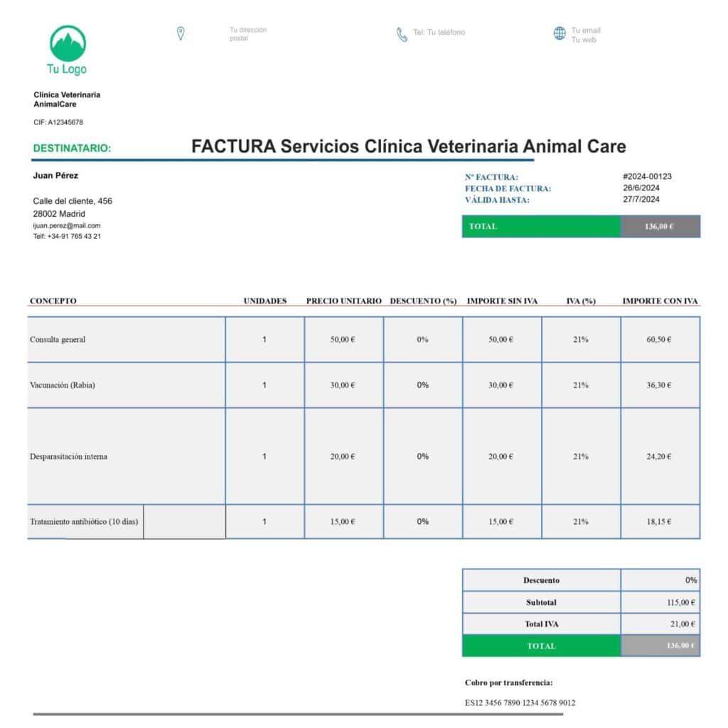Click the Tu web placeholder text
Screen dimensions: 728x728
coord(584,39)
